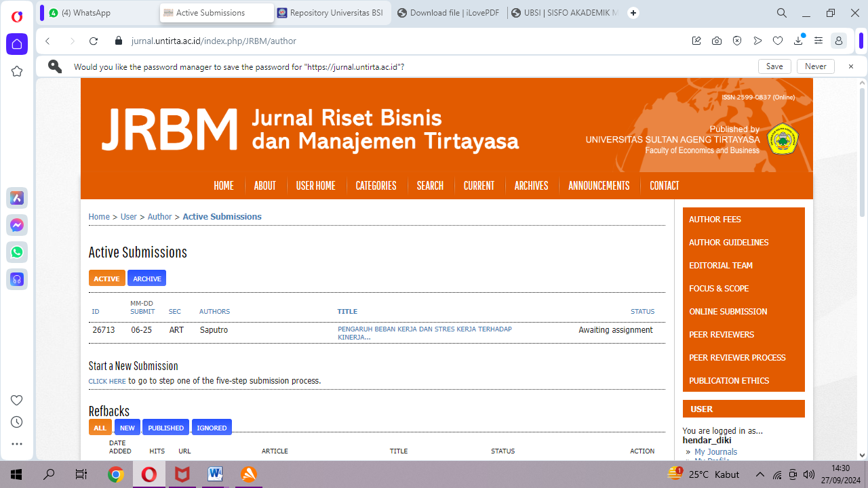Open USER HOME in navigation menu

pos(316,186)
